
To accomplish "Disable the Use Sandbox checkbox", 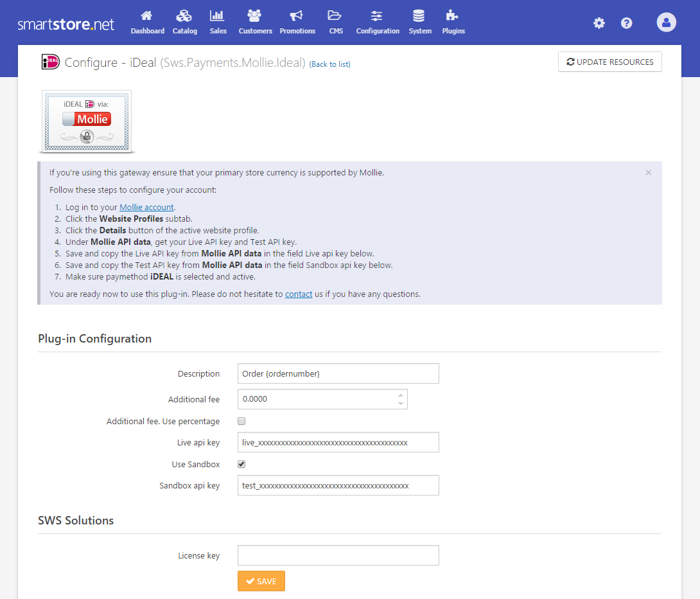I will 242,464.
